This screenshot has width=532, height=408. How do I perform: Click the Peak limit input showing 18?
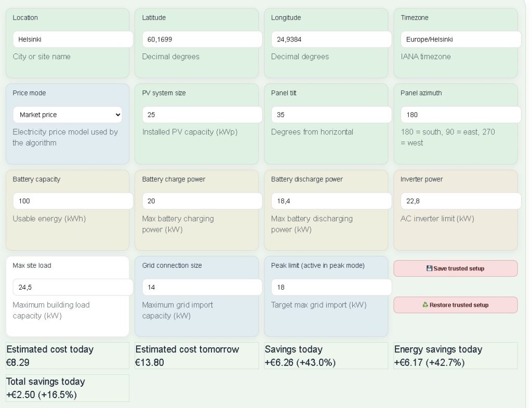pos(331,288)
